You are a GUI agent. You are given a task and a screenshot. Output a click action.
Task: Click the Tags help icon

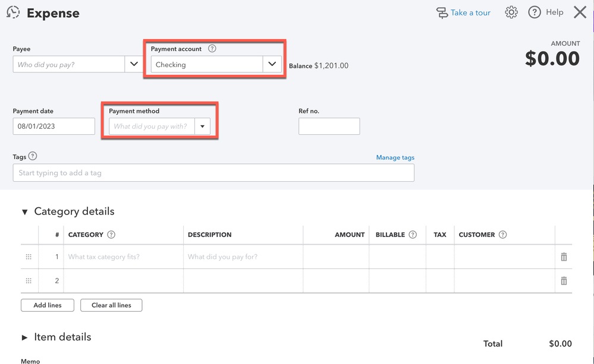point(33,156)
